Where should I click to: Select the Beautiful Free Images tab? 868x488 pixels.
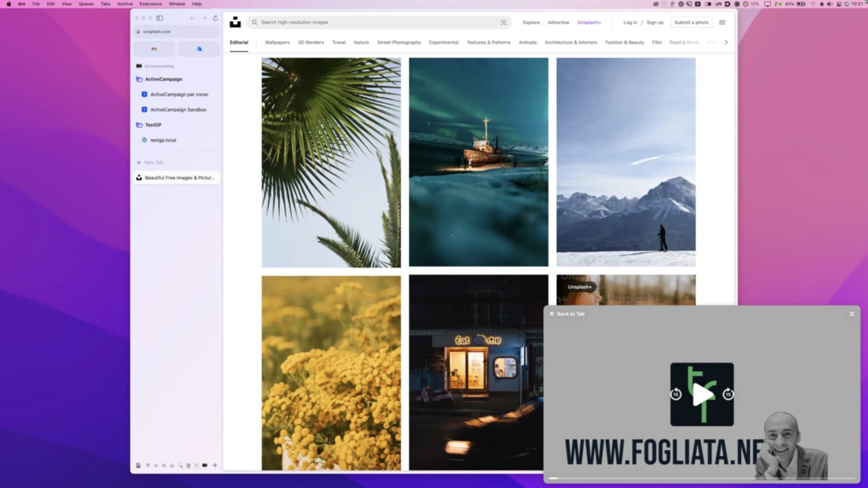[x=176, y=178]
